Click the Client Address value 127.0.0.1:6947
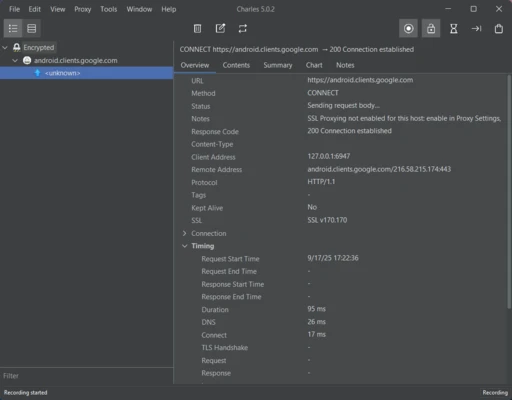The height and width of the screenshot is (400, 512). (x=329, y=156)
